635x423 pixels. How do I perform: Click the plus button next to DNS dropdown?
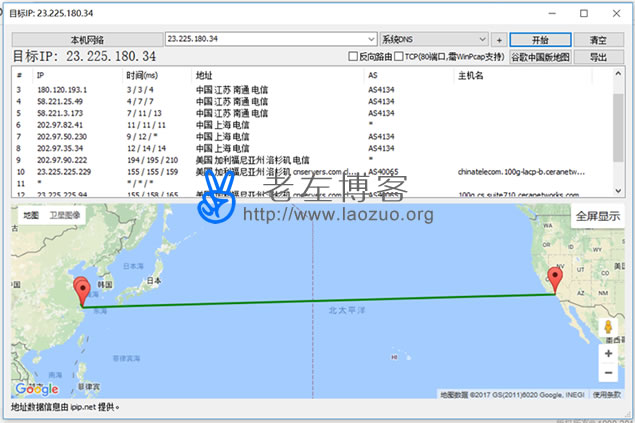(499, 40)
